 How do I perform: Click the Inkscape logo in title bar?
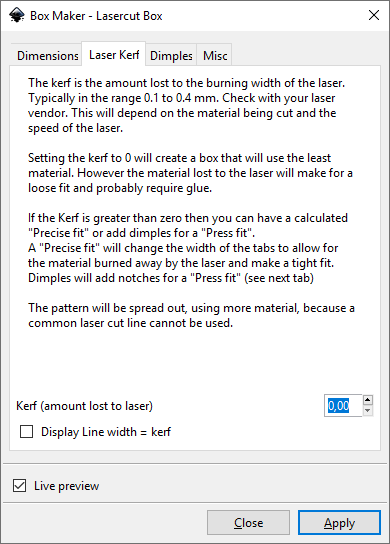(x=16, y=16)
